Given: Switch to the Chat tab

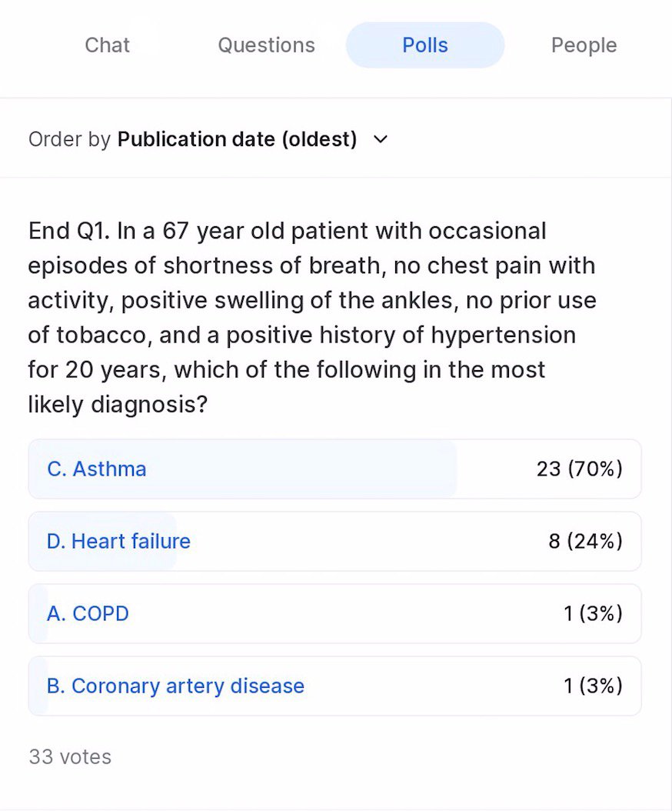Looking at the screenshot, I should [107, 45].
